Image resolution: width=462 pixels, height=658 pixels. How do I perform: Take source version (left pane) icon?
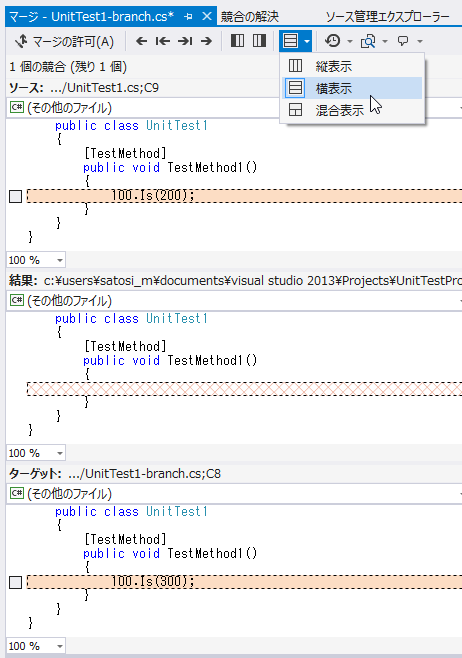tap(238, 41)
